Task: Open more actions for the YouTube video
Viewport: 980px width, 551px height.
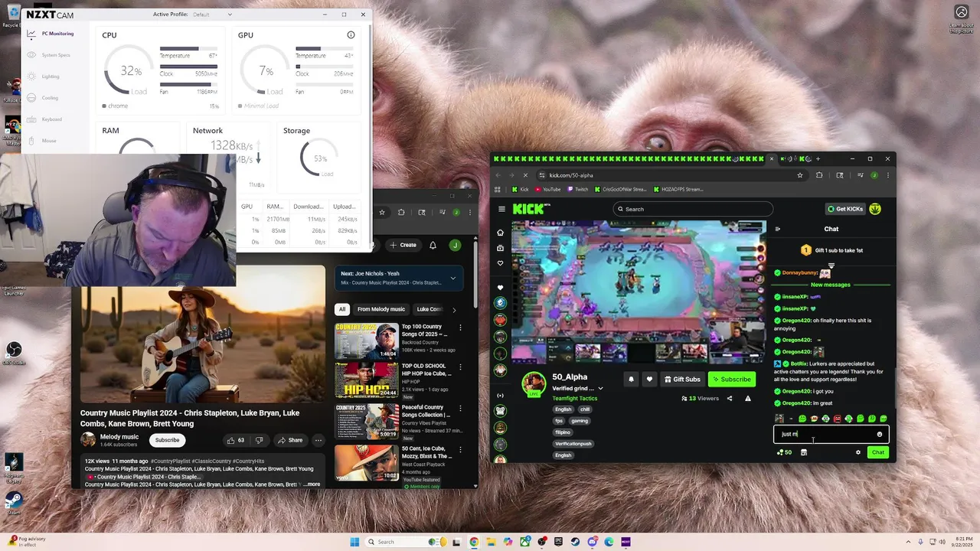Action: (318, 440)
